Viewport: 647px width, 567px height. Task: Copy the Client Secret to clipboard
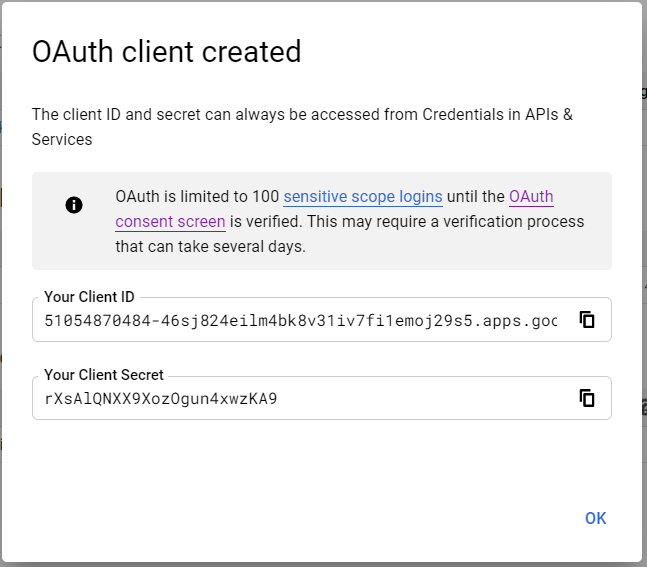[587, 398]
